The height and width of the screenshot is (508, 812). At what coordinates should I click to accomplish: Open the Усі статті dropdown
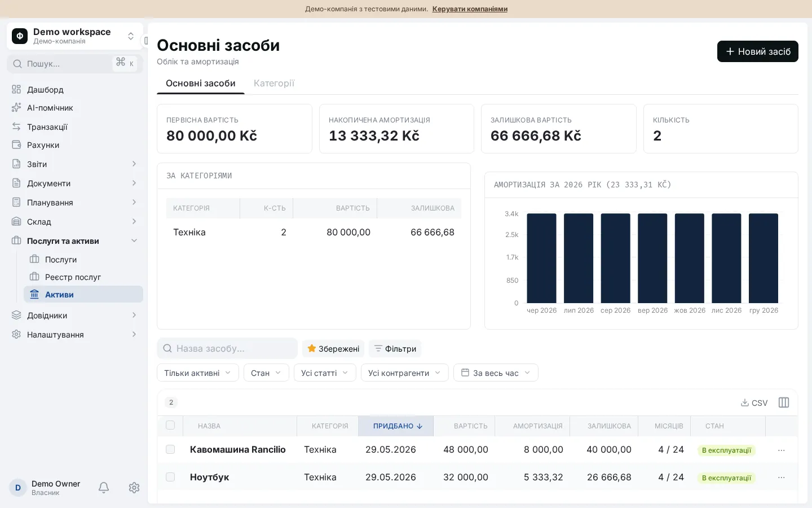(325, 373)
